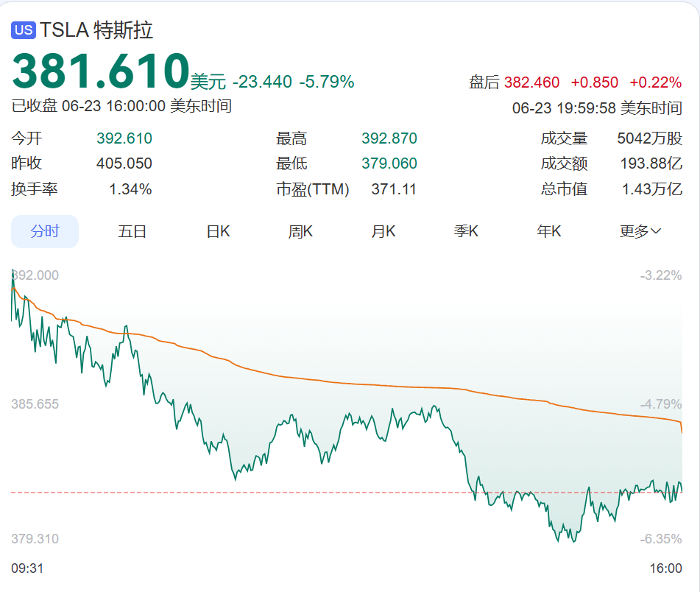Viewport: 700px width, 592px height.
Task: Click the 成交量 label
Action: click(x=564, y=138)
